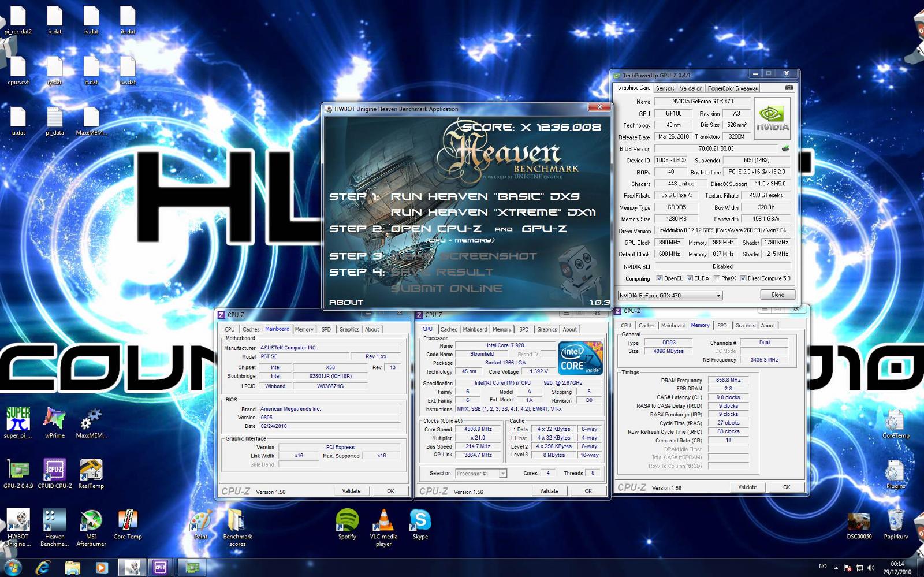Open Caches tab in processor CPU-Z window
The width and height of the screenshot is (924, 577).
click(x=449, y=329)
